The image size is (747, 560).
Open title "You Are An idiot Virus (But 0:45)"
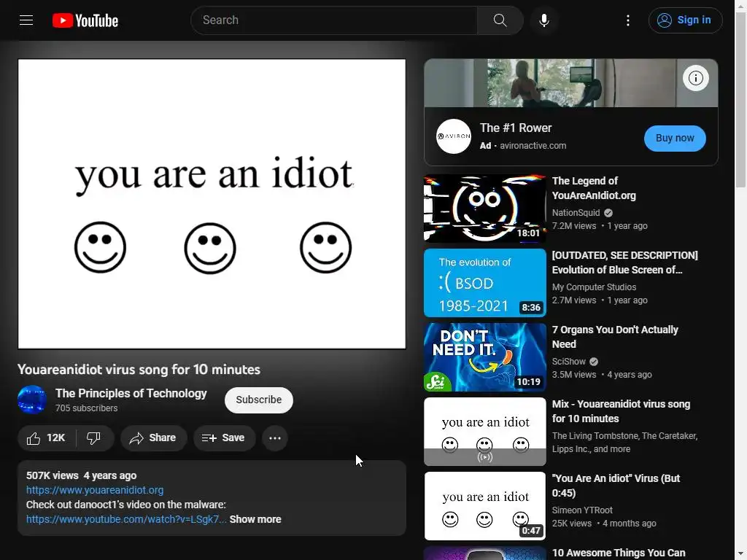pyautogui.click(x=616, y=485)
